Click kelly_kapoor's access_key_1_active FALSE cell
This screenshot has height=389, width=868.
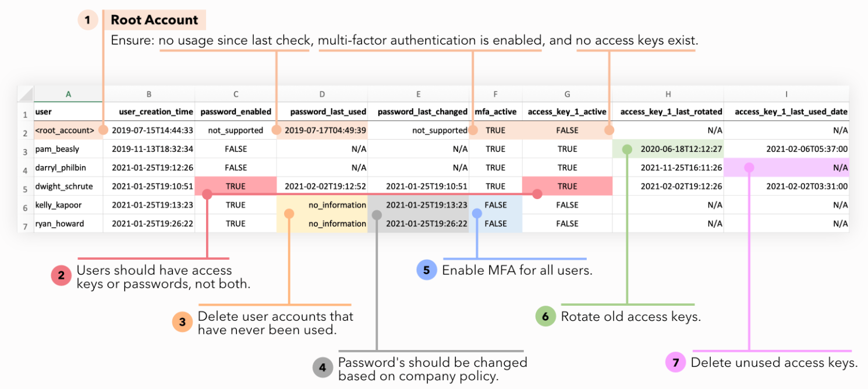click(567, 205)
